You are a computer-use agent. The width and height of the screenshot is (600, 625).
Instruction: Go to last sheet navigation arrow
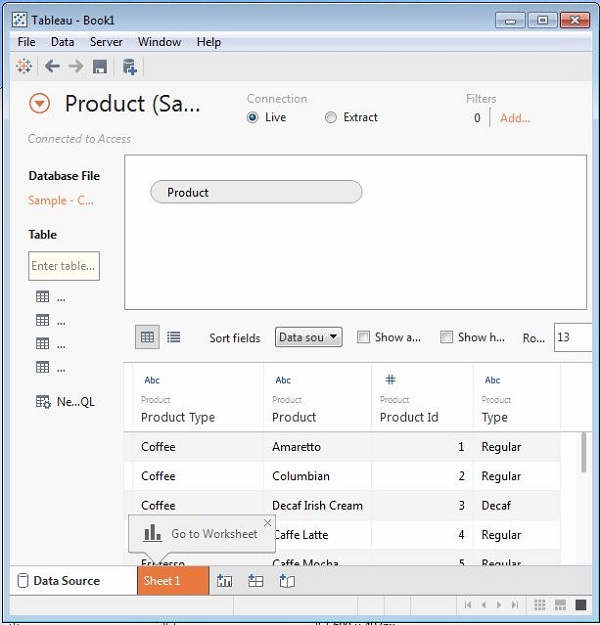pyautogui.click(x=515, y=605)
